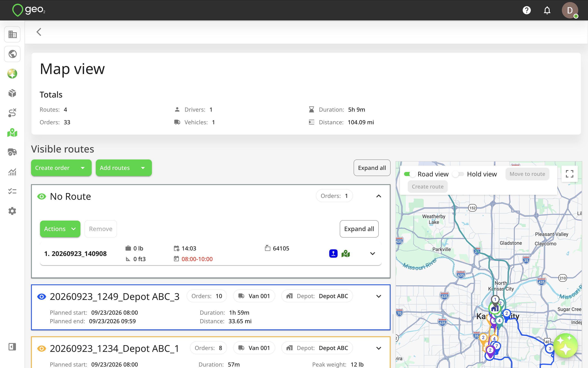Image resolution: width=588 pixels, height=368 pixels.
Task: Collapse the sidebar panel icon
Action: (12, 347)
